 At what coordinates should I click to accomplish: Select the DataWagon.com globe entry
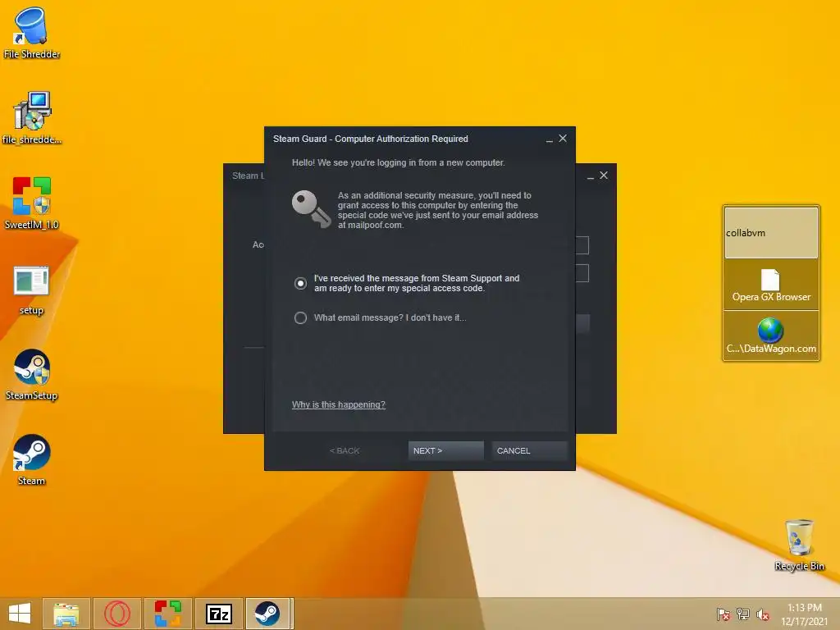tap(771, 336)
